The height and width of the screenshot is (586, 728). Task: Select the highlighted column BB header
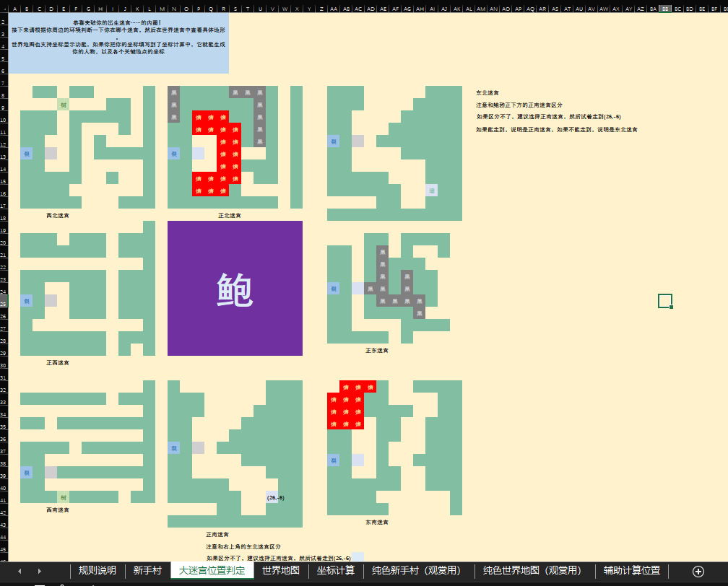pos(665,9)
